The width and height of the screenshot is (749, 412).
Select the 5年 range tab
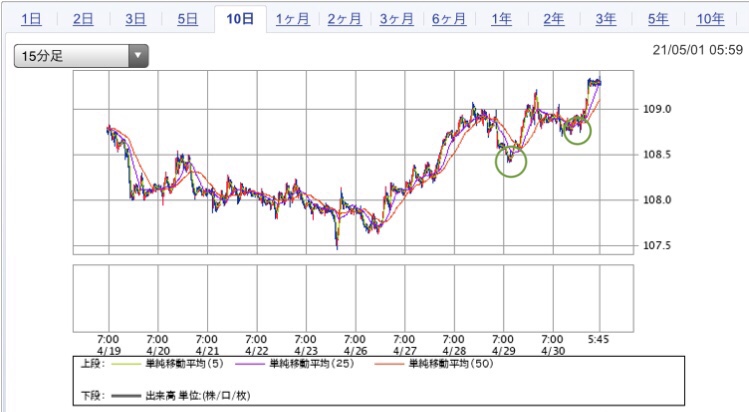(x=658, y=19)
